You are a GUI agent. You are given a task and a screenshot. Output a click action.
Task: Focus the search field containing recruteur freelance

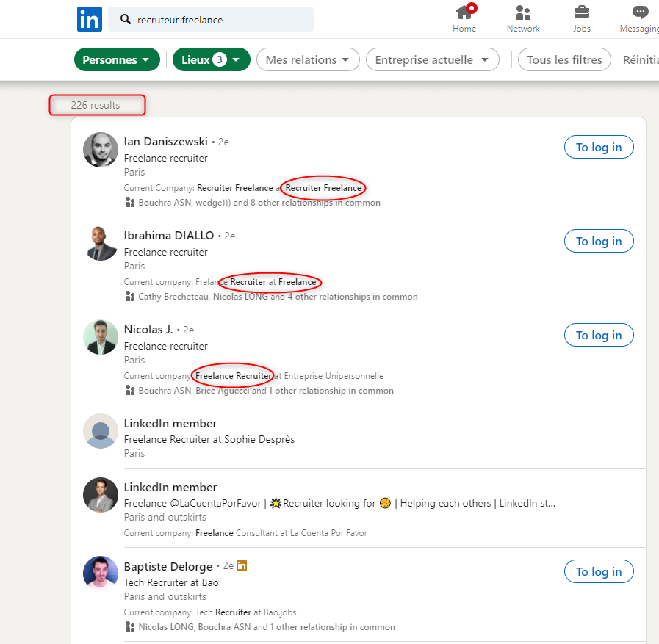click(211, 19)
